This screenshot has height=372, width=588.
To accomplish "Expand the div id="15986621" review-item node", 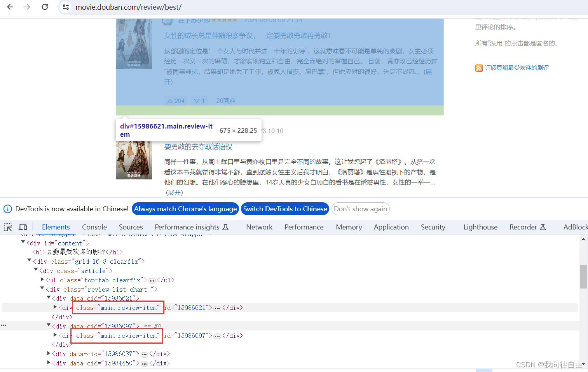I will coord(55,307).
